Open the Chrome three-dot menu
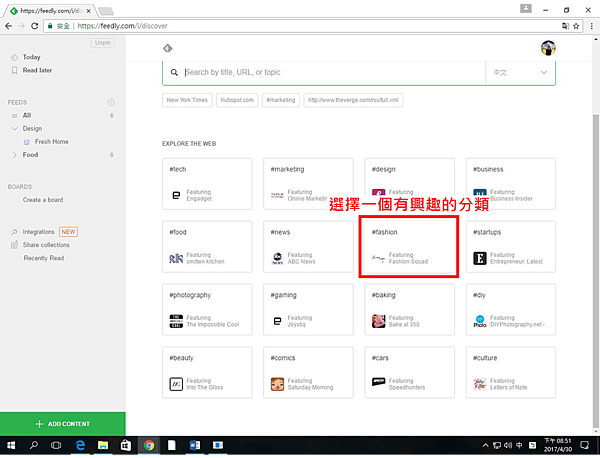This screenshot has height=458, width=600. tap(592, 26)
